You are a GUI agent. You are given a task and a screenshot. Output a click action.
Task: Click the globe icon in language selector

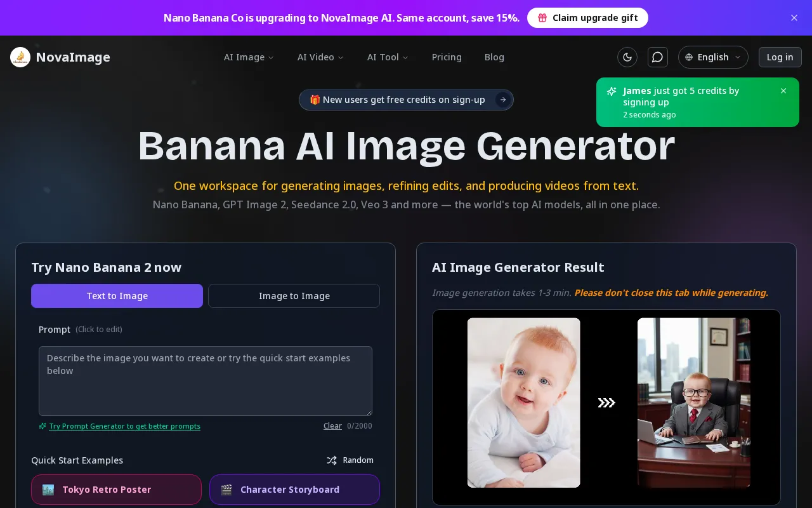689,57
